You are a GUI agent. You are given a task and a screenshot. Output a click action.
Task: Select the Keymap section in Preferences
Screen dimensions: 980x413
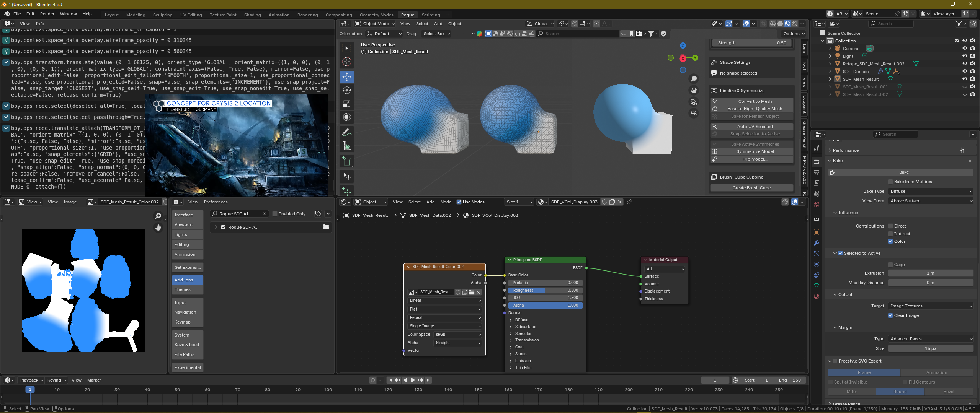coord(187,322)
